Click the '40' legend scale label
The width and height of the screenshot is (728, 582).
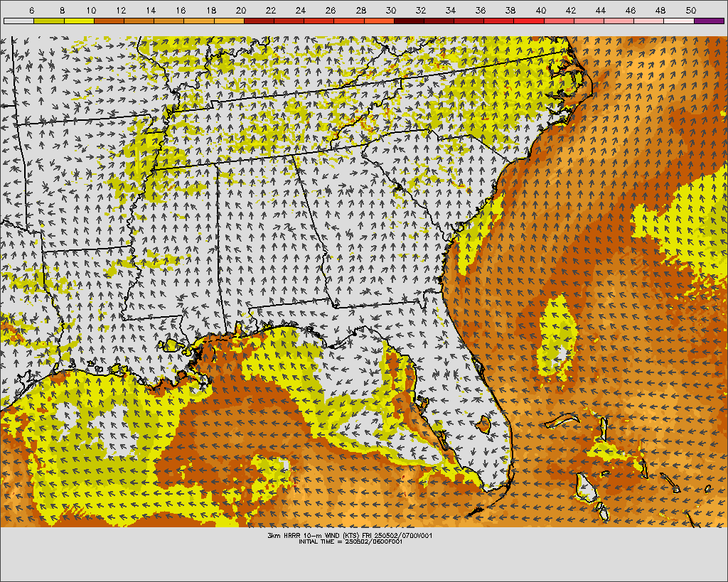(x=540, y=10)
